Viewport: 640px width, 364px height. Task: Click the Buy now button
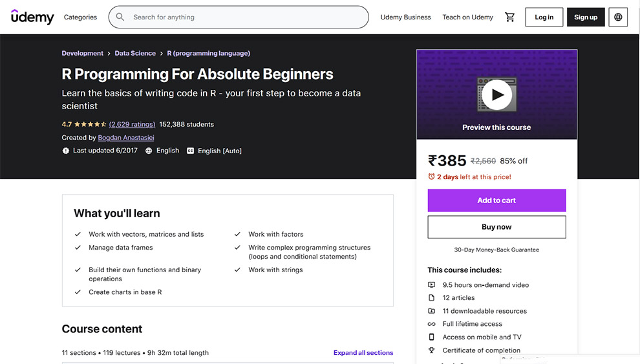point(496,227)
